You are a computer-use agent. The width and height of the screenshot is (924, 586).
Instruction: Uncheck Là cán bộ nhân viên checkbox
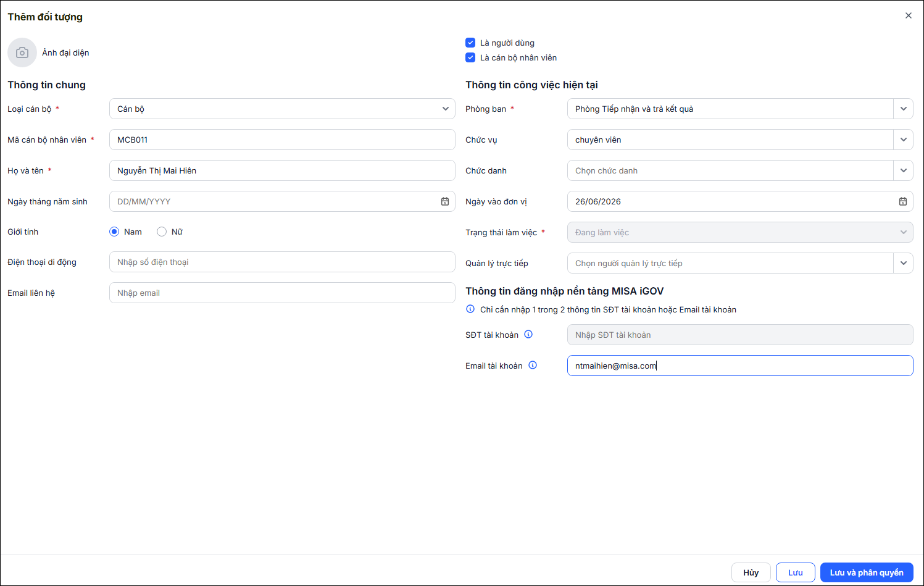(470, 57)
